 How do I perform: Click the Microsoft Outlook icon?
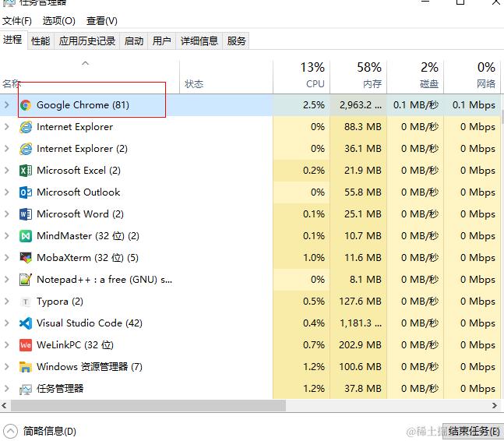[26, 192]
